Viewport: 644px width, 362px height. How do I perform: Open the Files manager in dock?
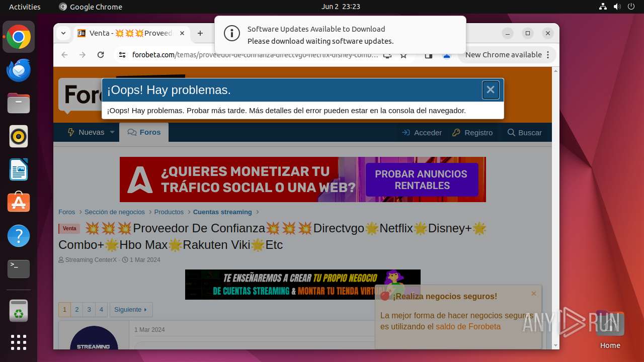pos(19,103)
